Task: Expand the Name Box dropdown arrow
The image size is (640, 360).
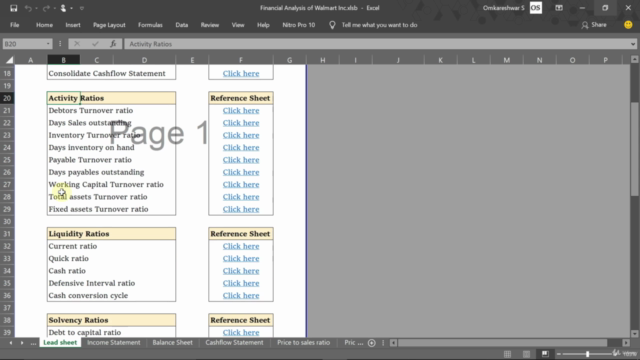Action: [48, 44]
